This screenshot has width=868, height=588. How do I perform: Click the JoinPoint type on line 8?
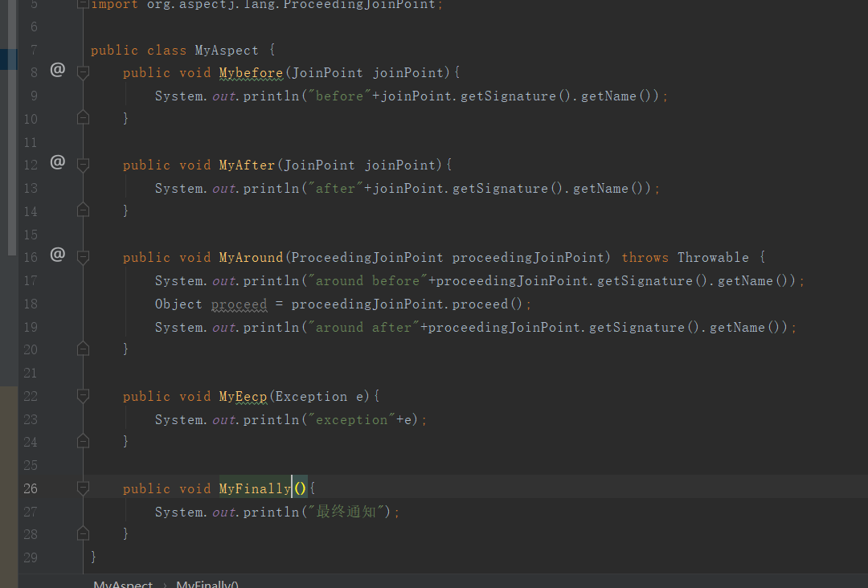327,73
